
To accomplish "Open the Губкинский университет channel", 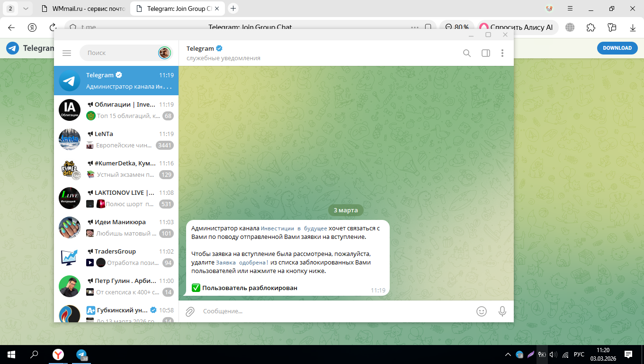I will click(x=116, y=312).
